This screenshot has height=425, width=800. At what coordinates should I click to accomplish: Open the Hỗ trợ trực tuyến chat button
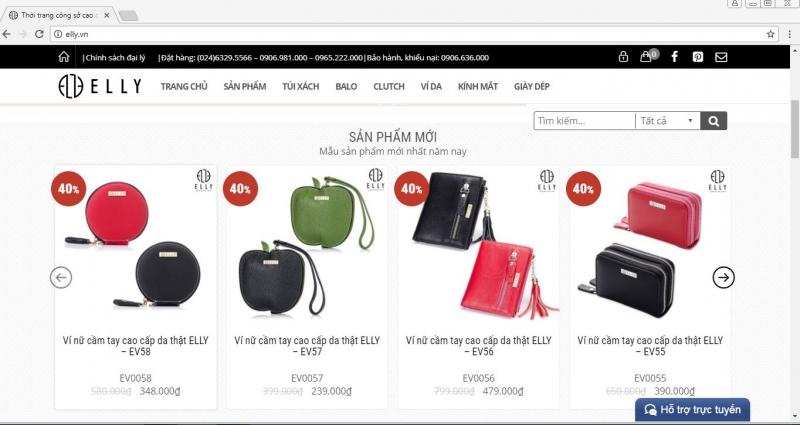[692, 409]
